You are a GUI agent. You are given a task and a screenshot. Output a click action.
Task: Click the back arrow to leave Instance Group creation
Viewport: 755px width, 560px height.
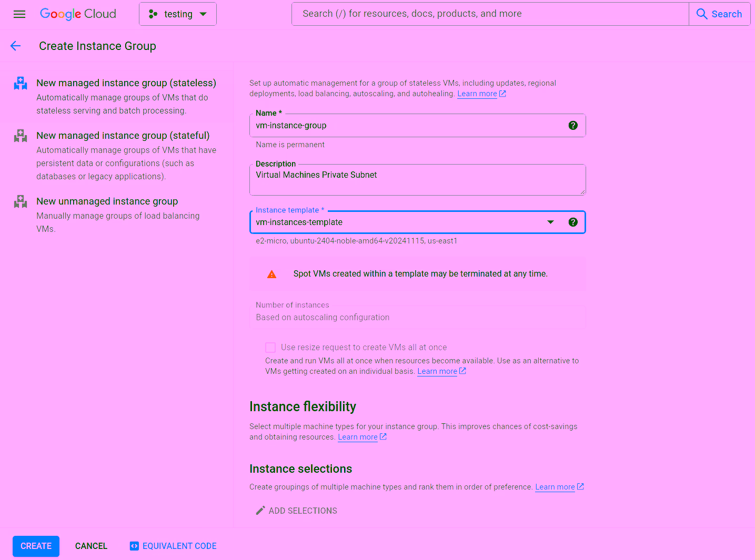click(x=15, y=46)
